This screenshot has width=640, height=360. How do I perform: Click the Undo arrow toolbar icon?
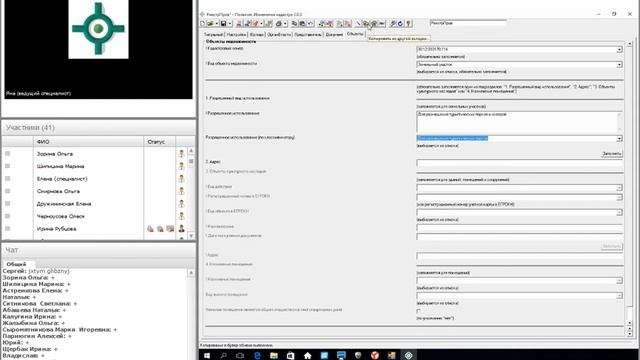pos(310,24)
